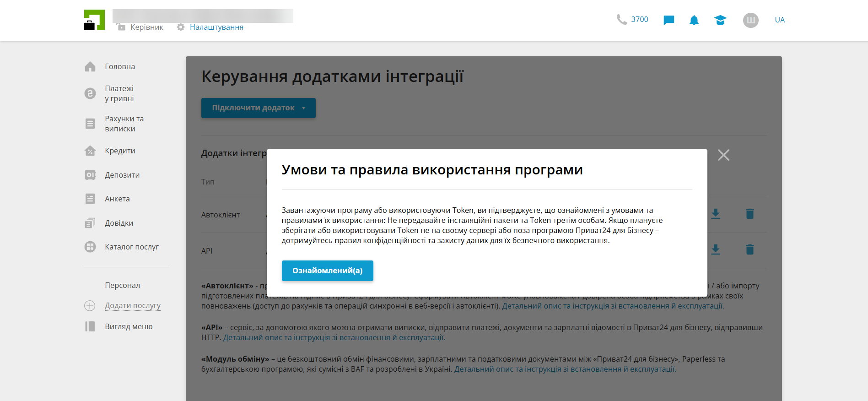Expand the Підключити додаток dropdown

tap(259, 108)
